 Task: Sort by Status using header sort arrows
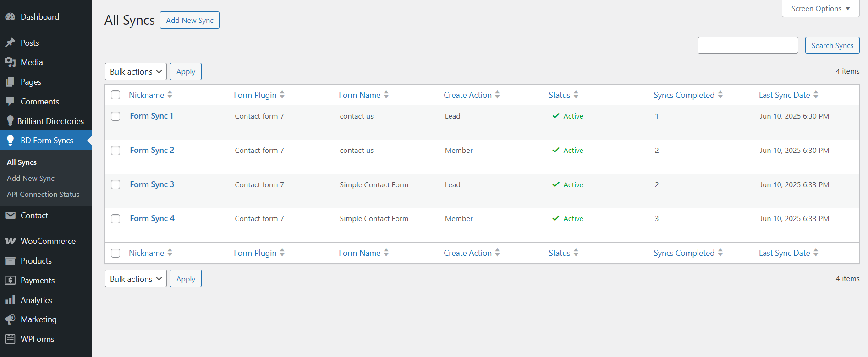(576, 95)
